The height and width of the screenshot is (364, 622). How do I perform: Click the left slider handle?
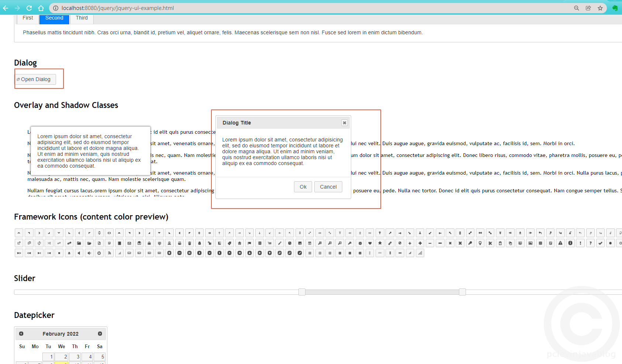pyautogui.click(x=302, y=292)
